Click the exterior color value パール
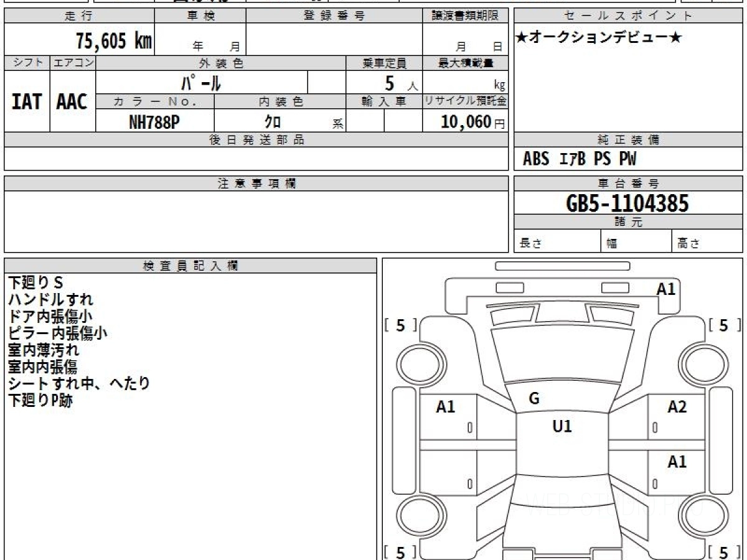This screenshot has height=560, width=747. point(201,83)
